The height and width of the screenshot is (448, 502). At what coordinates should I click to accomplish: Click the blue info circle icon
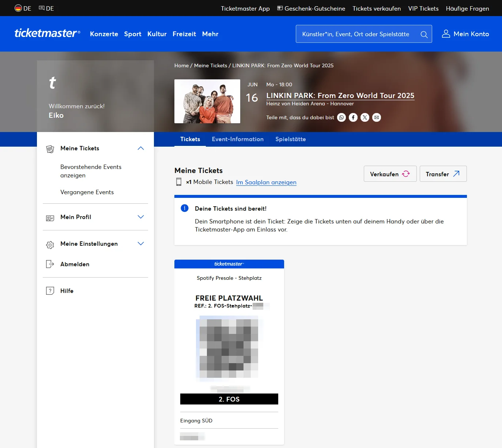185,208
